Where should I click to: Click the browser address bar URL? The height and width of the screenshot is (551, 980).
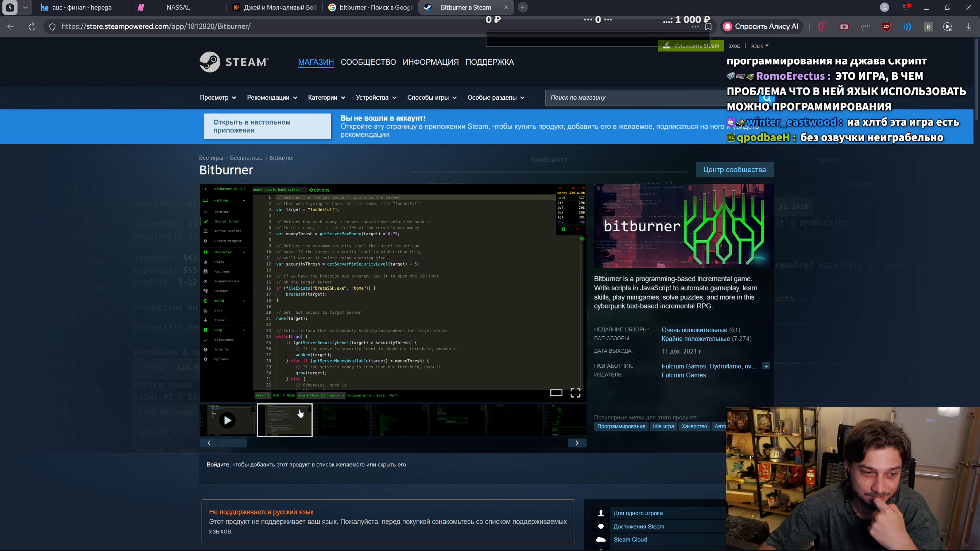click(x=156, y=26)
